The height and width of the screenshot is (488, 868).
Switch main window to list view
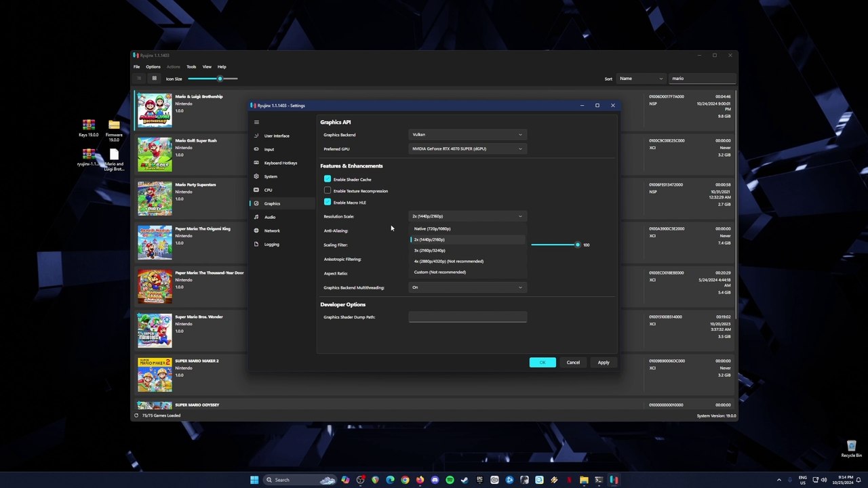[139, 79]
